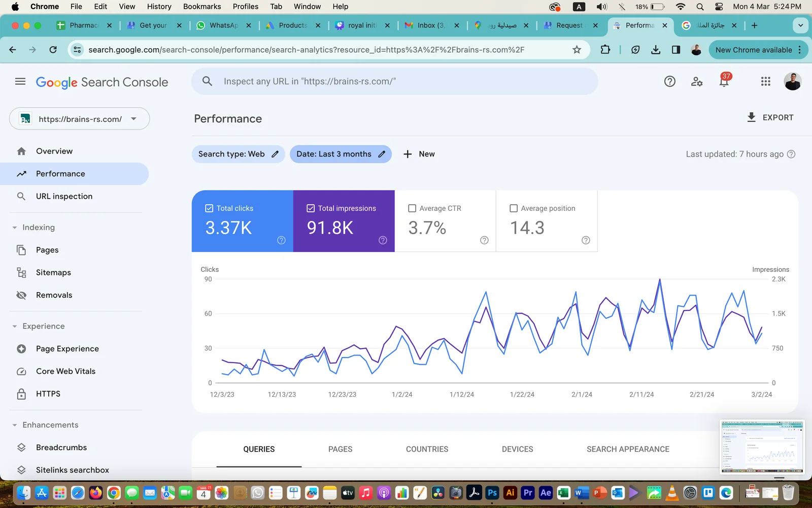Image resolution: width=812 pixels, height=508 pixels.
Task: Collapse the Experience section
Action: click(x=15, y=326)
